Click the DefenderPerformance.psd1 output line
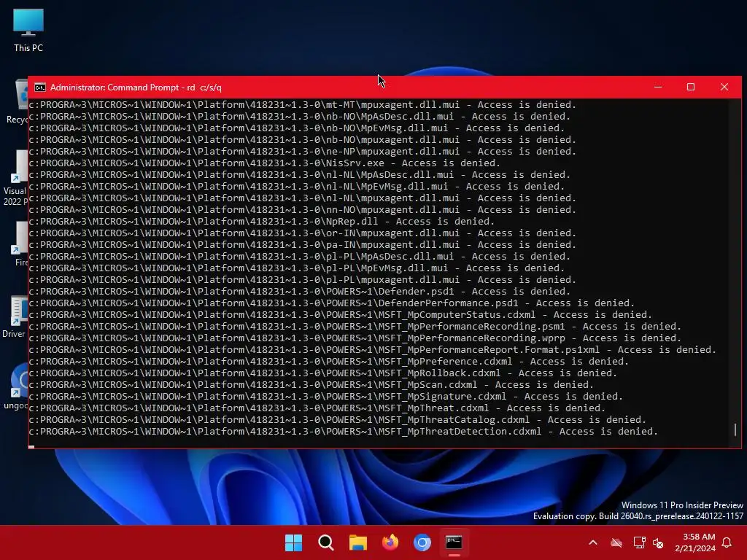This screenshot has width=747, height=560. pos(332,303)
